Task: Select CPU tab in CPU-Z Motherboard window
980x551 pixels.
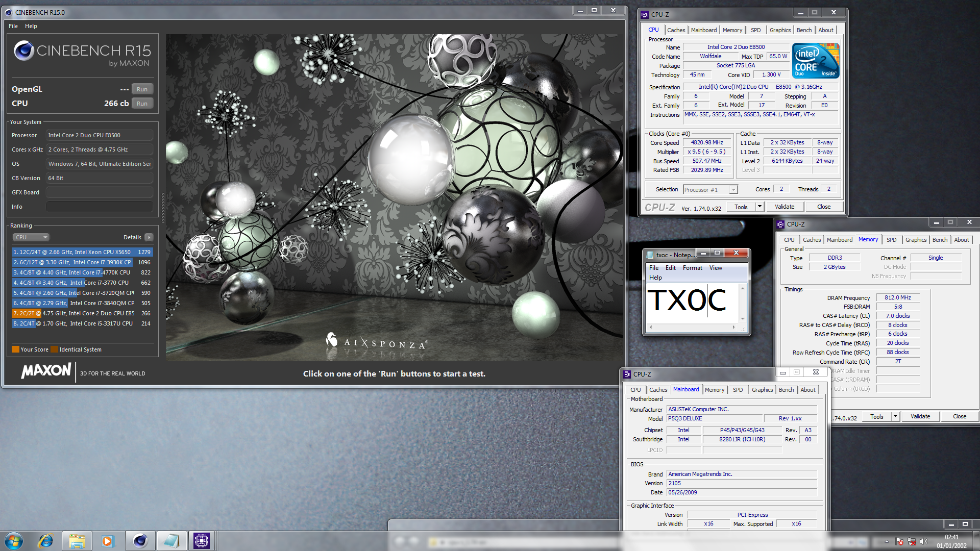Action: tap(635, 390)
